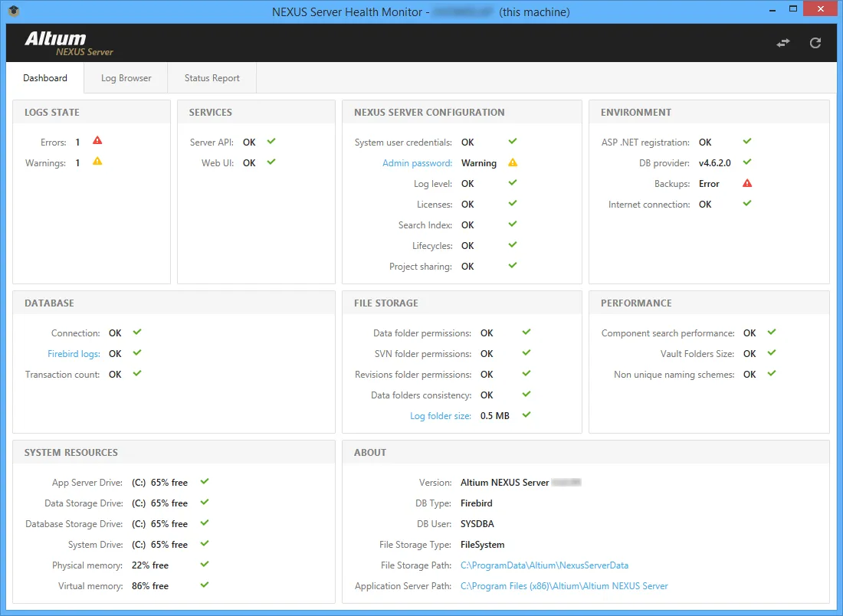Click the check icon for System user credentials
The width and height of the screenshot is (843, 616).
coord(513,142)
